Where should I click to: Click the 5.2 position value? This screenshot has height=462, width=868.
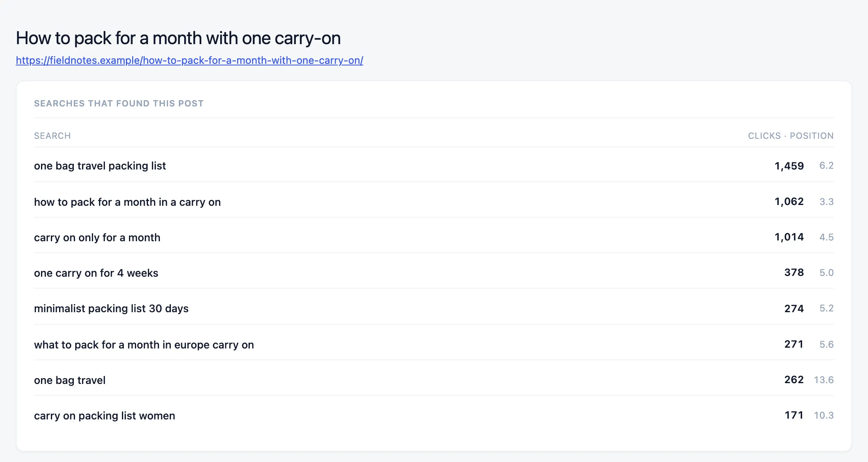[x=827, y=308]
